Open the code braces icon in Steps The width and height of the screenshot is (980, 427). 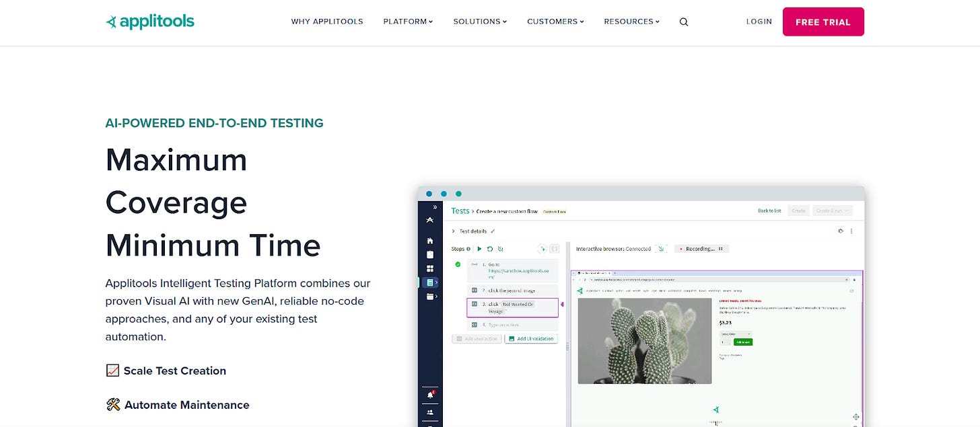click(555, 249)
